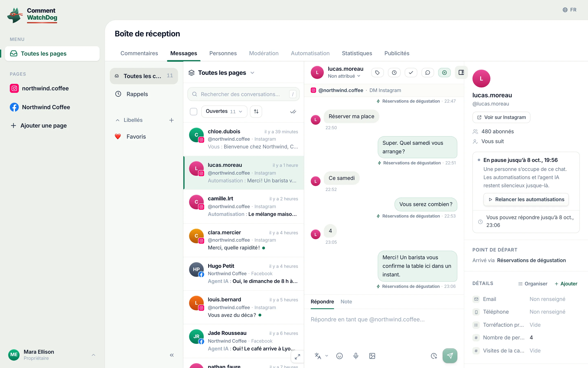This screenshot has width=588, height=368.
Task: Click the schedule send clock icon
Action: tap(434, 356)
